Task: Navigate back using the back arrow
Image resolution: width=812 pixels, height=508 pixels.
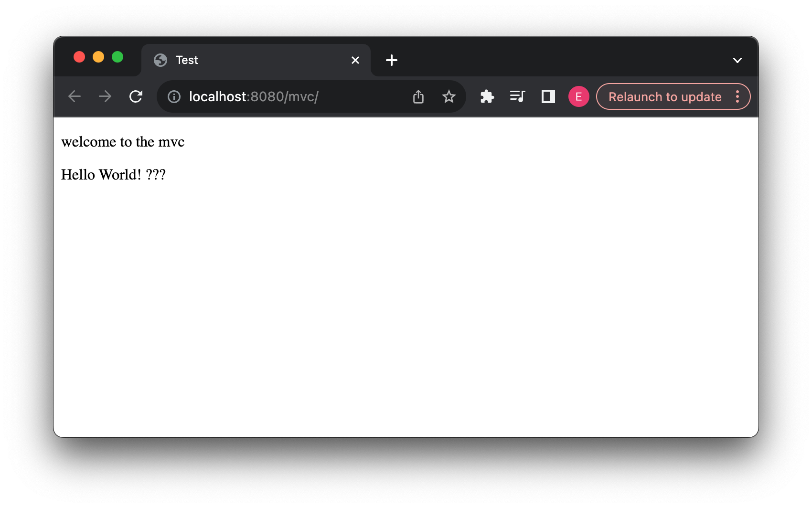Action: pyautogui.click(x=75, y=96)
